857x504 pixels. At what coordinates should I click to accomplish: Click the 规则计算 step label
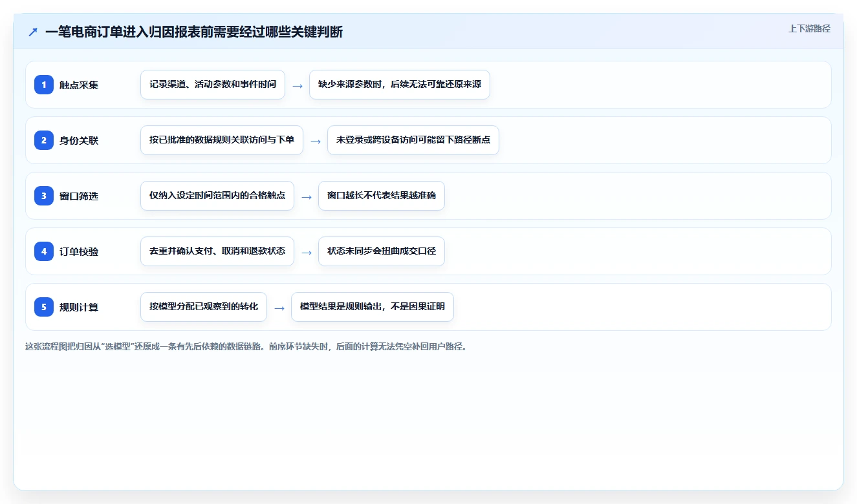(79, 307)
